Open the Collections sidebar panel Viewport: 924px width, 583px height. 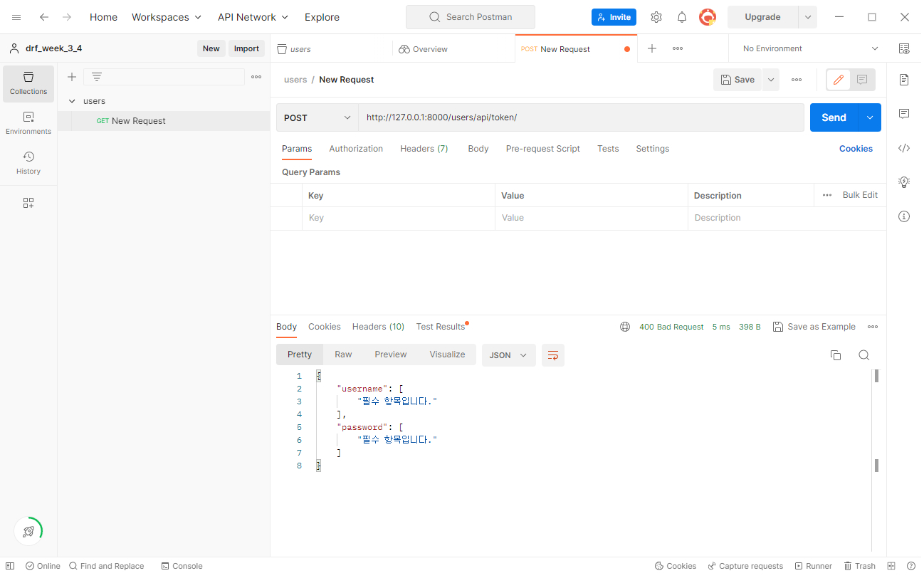click(28, 83)
